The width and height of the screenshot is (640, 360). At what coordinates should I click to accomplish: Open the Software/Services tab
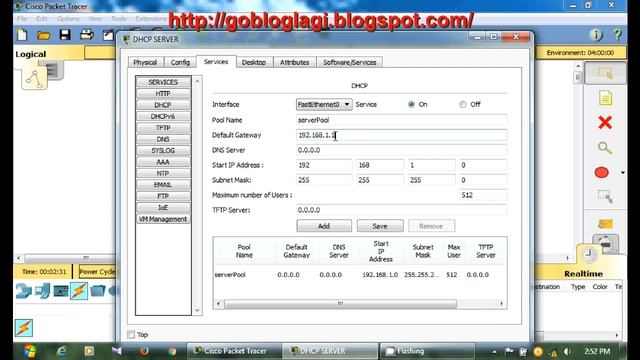(x=350, y=62)
